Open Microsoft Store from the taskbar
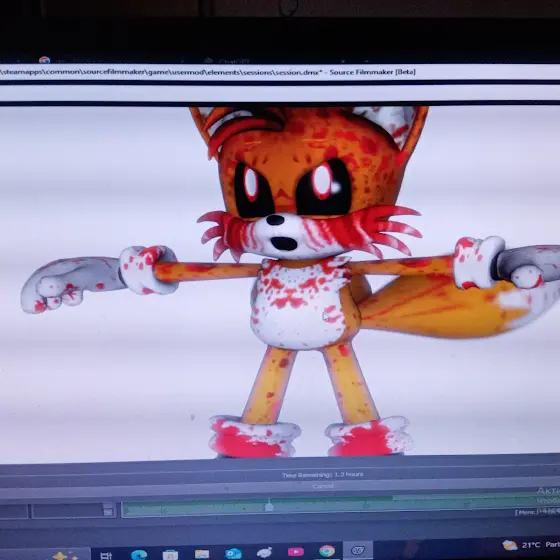 tap(170, 554)
